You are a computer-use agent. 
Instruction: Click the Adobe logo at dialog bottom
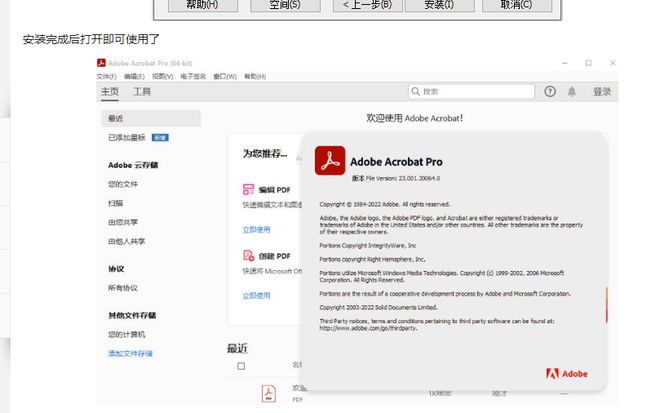pyautogui.click(x=566, y=374)
